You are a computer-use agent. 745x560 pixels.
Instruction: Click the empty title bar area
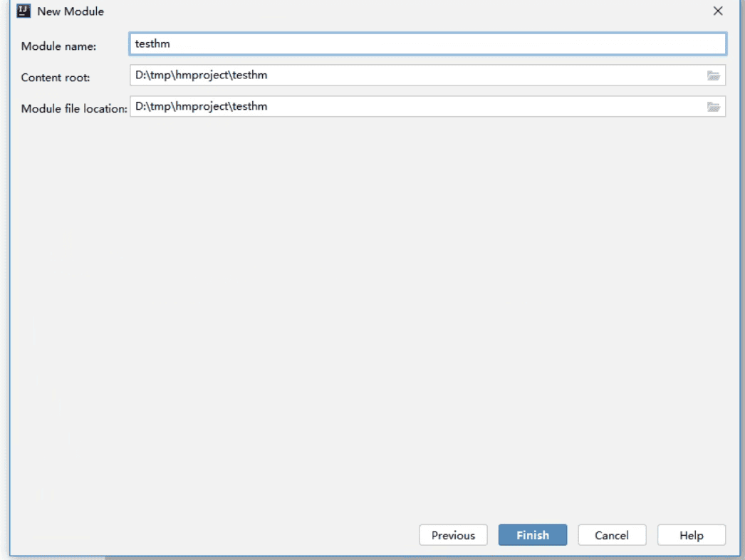pyautogui.click(x=392, y=11)
